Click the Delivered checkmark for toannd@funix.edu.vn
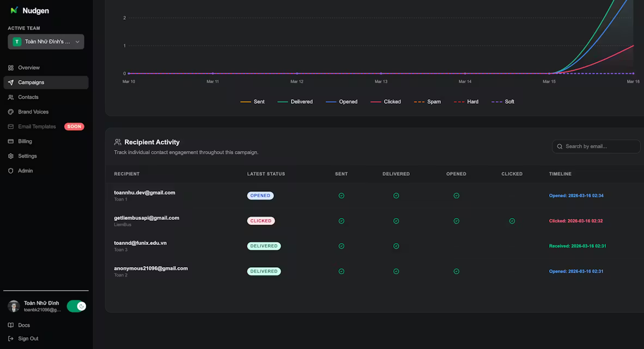 (x=396, y=246)
